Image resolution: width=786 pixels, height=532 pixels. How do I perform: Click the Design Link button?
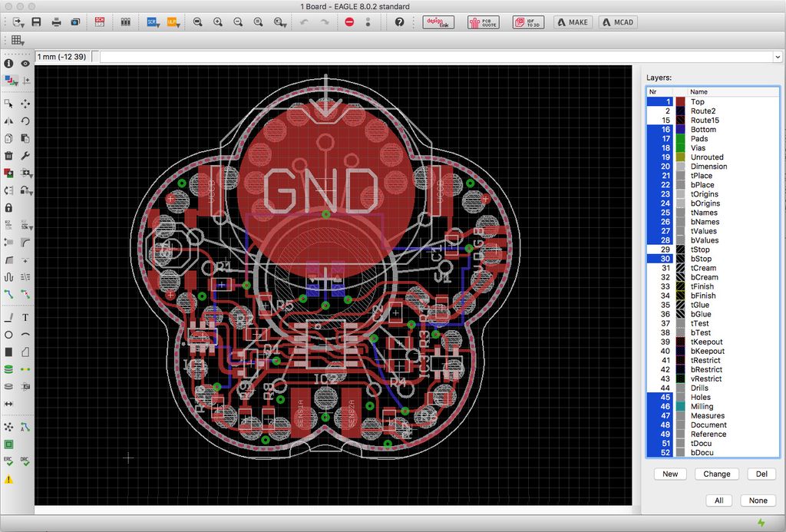click(438, 22)
